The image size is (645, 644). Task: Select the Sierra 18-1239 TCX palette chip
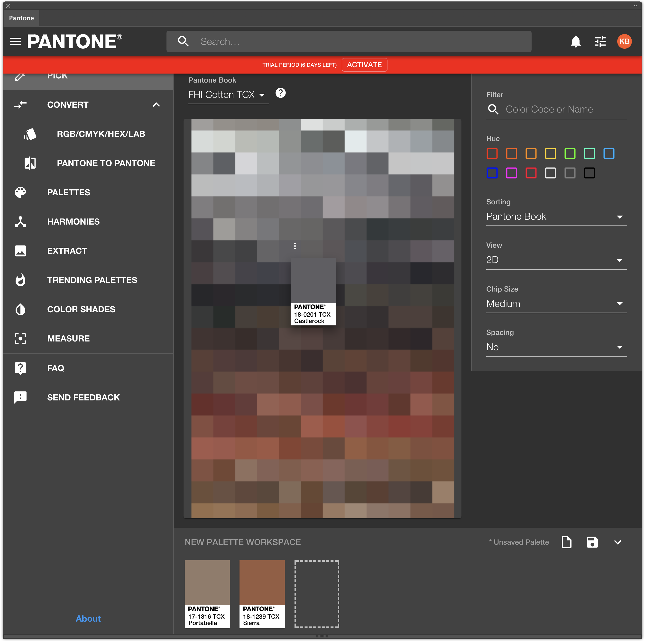click(x=262, y=594)
